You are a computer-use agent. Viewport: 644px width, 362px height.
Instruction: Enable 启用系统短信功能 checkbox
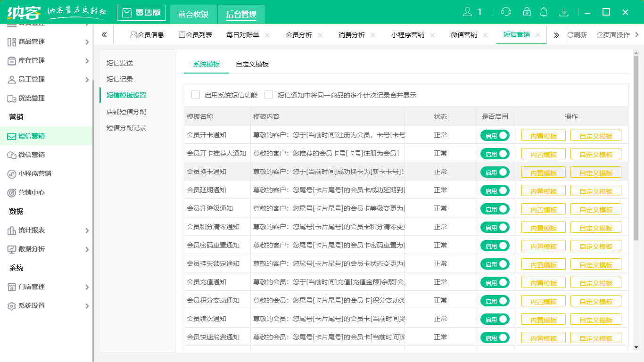(196, 94)
